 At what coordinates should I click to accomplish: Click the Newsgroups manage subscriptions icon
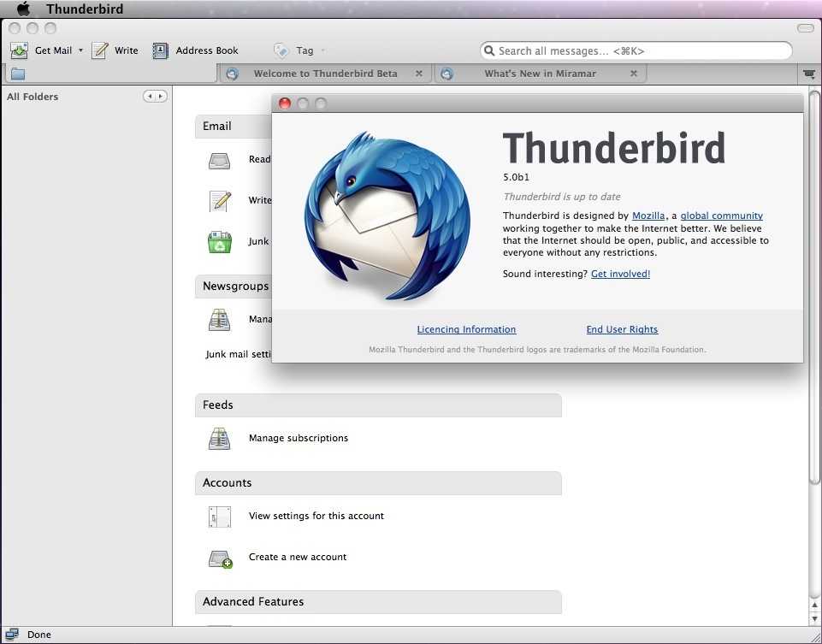(x=219, y=320)
